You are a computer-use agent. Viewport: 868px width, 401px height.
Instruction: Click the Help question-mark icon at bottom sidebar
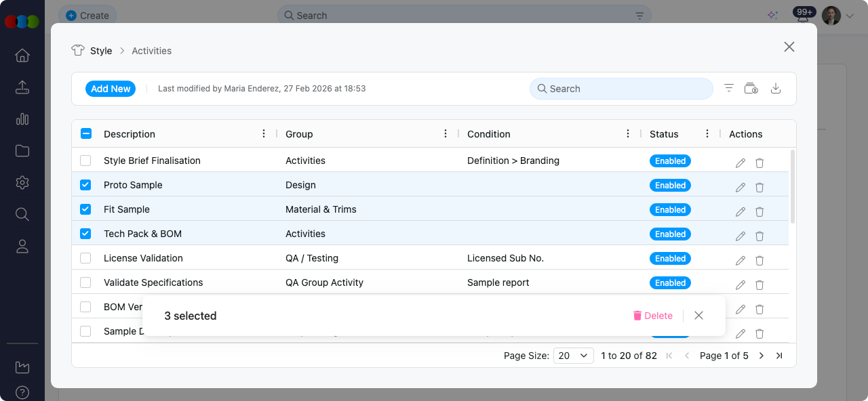22,392
